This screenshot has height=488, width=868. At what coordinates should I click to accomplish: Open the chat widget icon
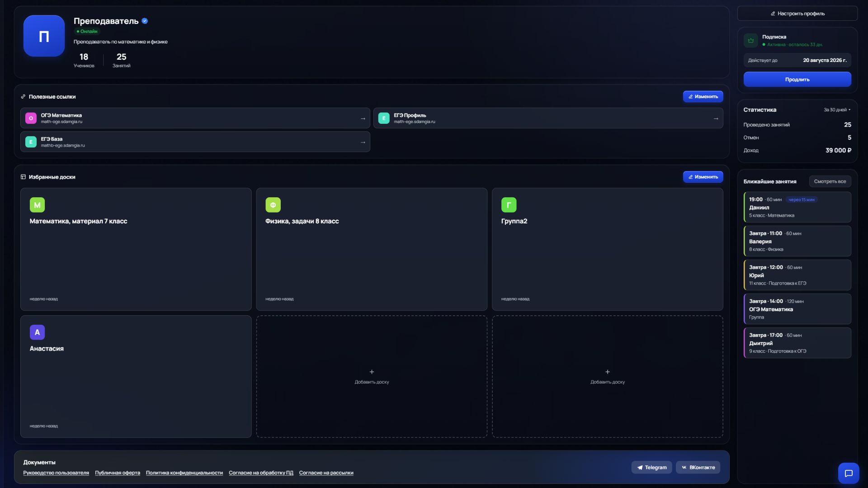coord(849,473)
